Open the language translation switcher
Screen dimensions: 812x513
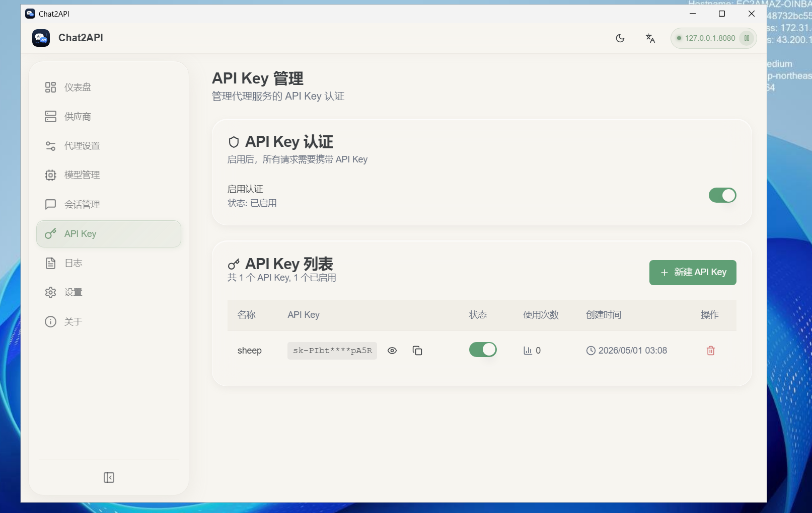point(650,38)
